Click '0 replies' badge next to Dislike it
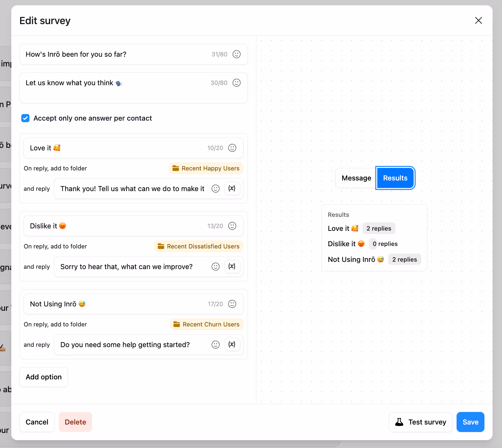Viewport: 502px width, 448px height. pyautogui.click(x=385, y=244)
